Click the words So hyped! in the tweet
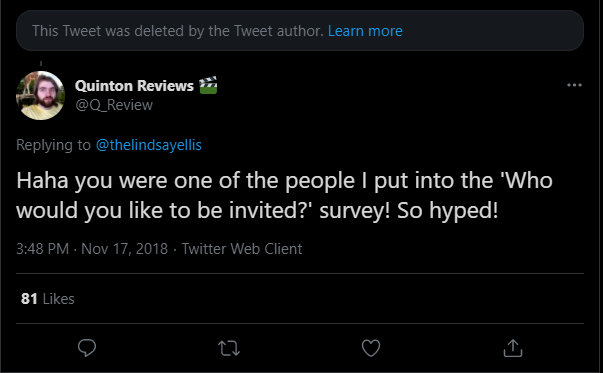Viewport: 603px width, 373px height. (x=448, y=210)
